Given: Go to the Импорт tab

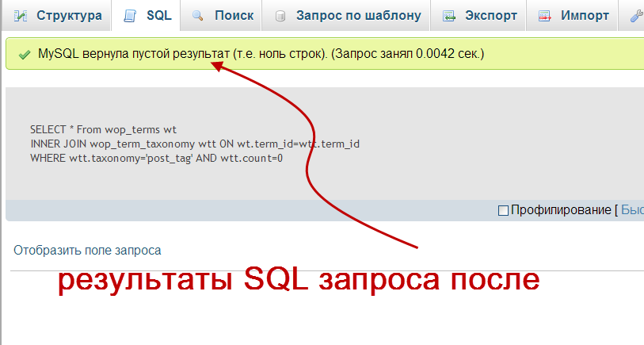Looking at the screenshot, I should (572, 15).
